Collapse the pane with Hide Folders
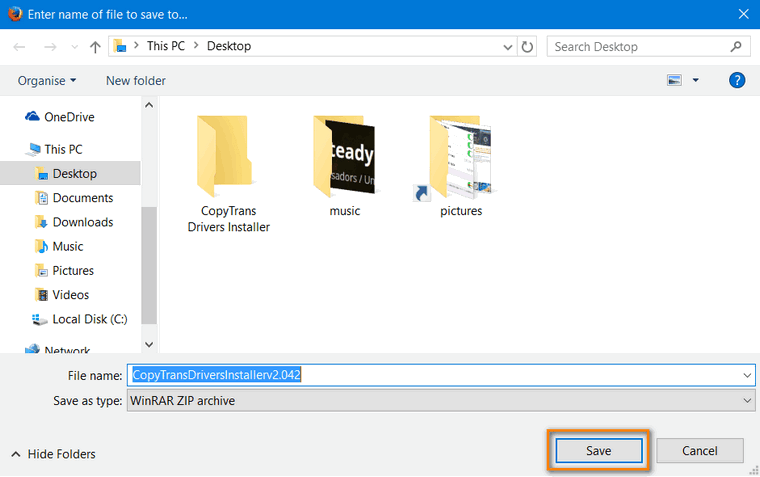This screenshot has height=477, width=760. (53, 454)
